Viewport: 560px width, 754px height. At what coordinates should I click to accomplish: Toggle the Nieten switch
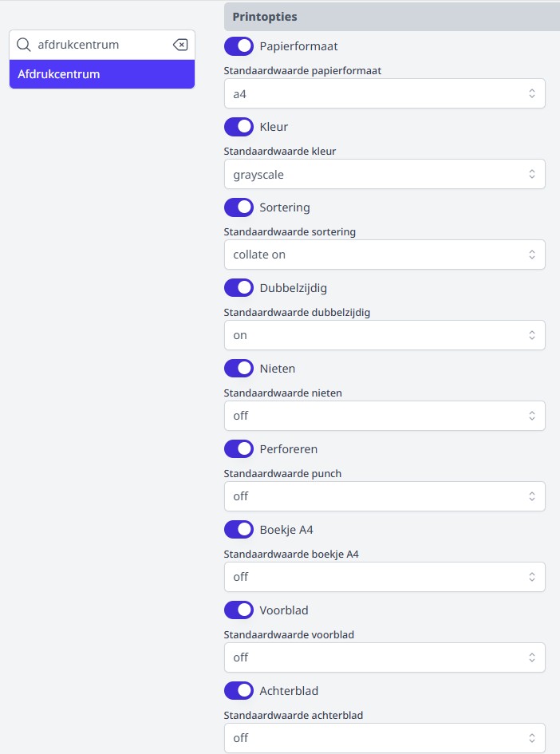click(x=239, y=369)
